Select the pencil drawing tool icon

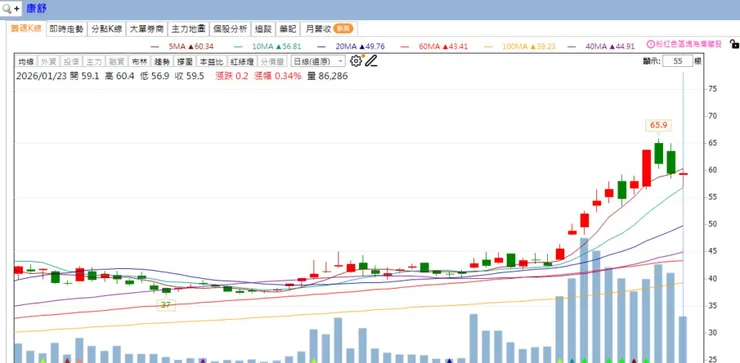pos(371,61)
